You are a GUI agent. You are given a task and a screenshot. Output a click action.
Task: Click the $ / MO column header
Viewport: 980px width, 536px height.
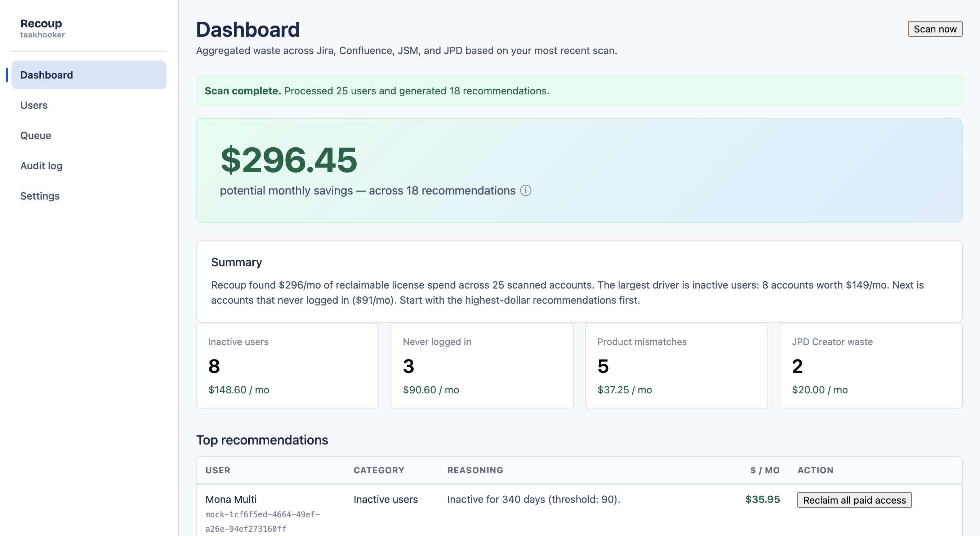[765, 470]
